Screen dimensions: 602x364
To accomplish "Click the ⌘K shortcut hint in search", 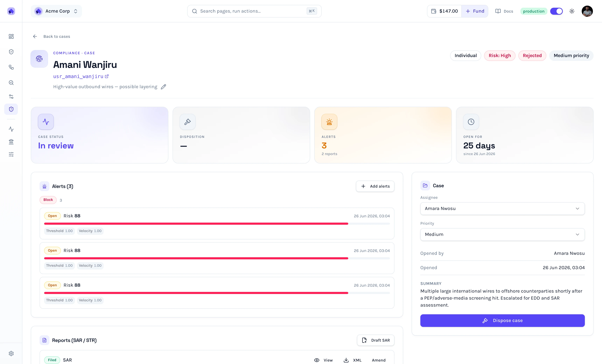I will pos(312,11).
